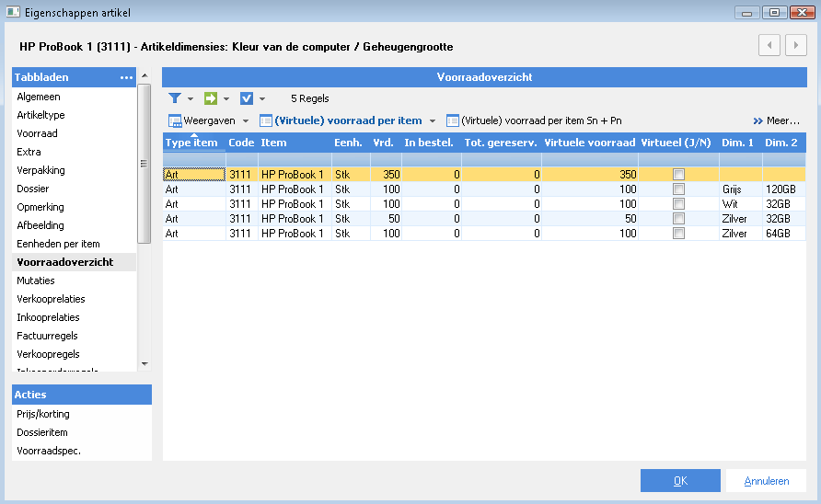Expand the Weergaven dropdown arrow
This screenshot has height=504, width=821.
[246, 120]
